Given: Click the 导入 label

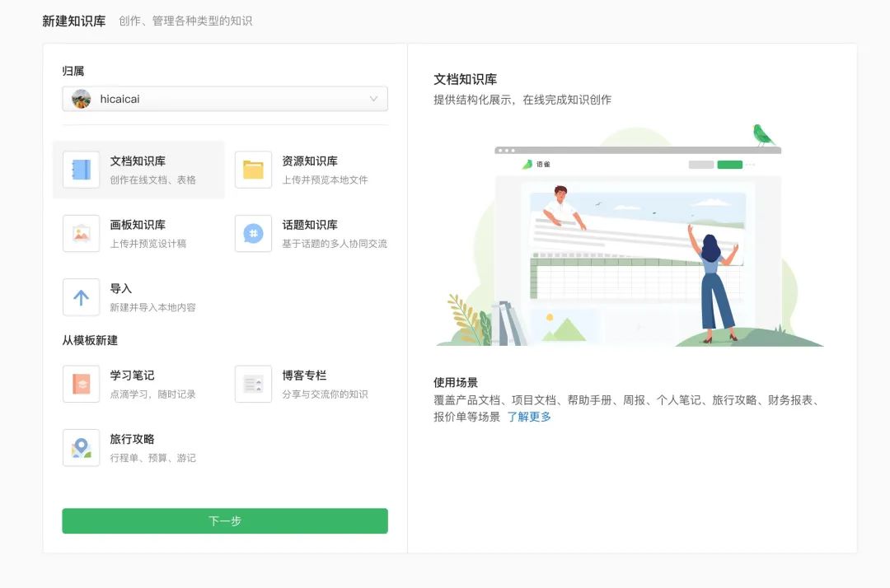Looking at the screenshot, I should click(121, 288).
